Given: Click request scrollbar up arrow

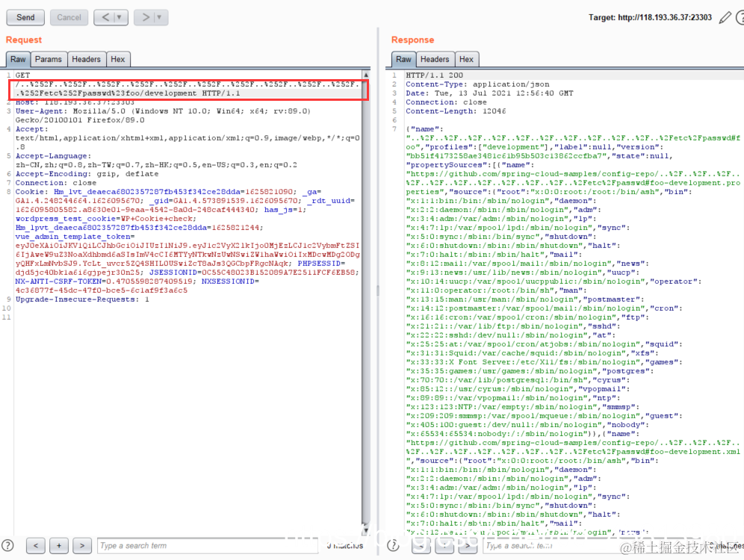Looking at the screenshot, I should click(366, 75).
